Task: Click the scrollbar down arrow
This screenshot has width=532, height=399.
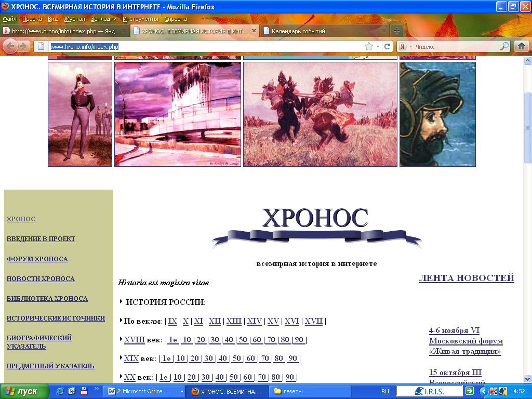Action: (527, 379)
